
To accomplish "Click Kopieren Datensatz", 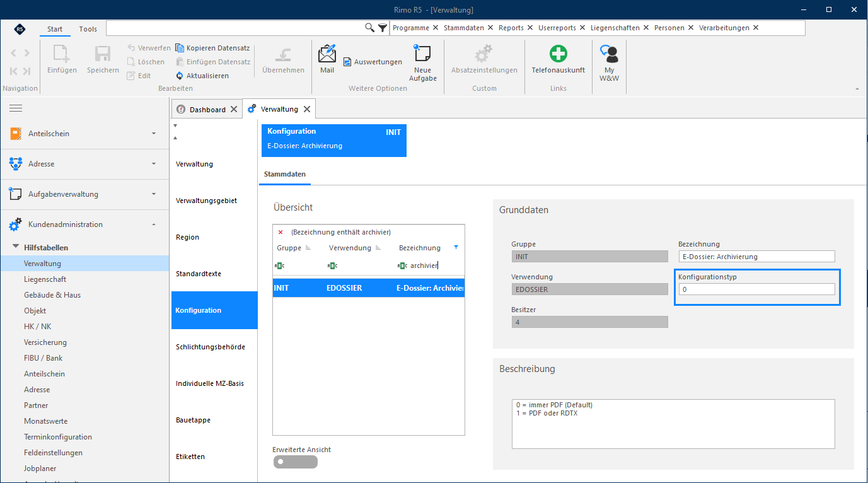I will 212,48.
